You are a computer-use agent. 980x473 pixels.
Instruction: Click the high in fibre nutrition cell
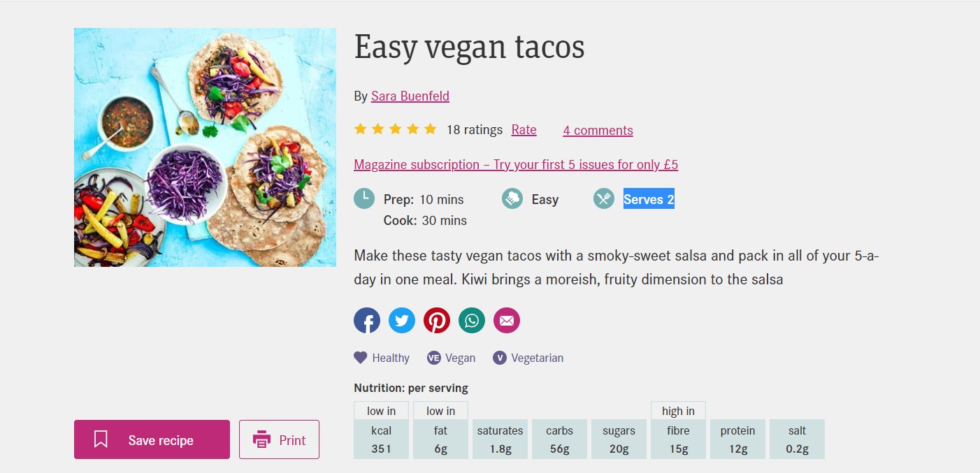[677, 430]
